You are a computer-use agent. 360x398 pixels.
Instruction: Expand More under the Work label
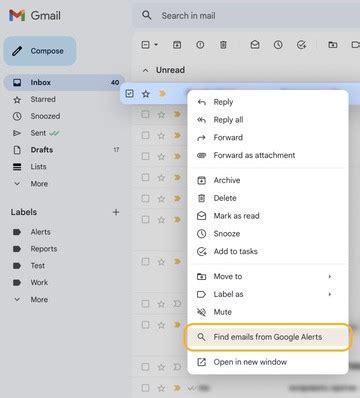click(x=39, y=299)
